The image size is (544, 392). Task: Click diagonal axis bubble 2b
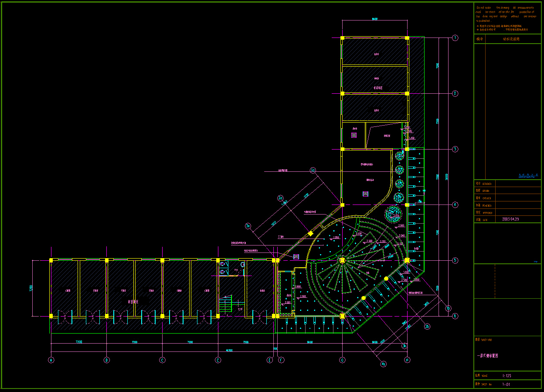[427, 327]
